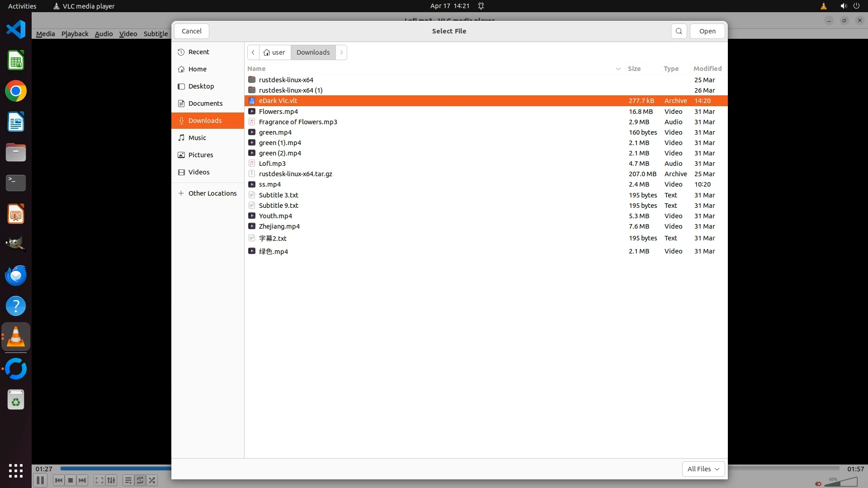868x488 pixels.
Task: Expand the All Files filter dropdown
Action: [703, 469]
